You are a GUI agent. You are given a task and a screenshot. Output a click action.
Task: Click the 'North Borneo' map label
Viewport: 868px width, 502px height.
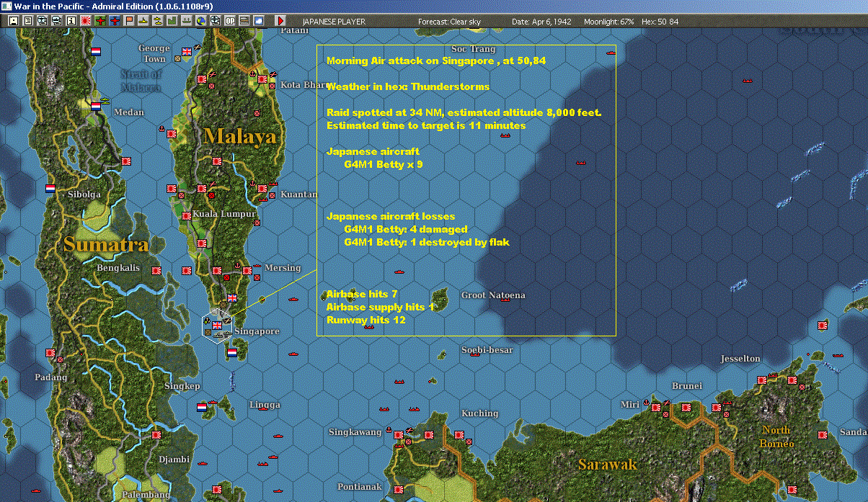pos(776,436)
